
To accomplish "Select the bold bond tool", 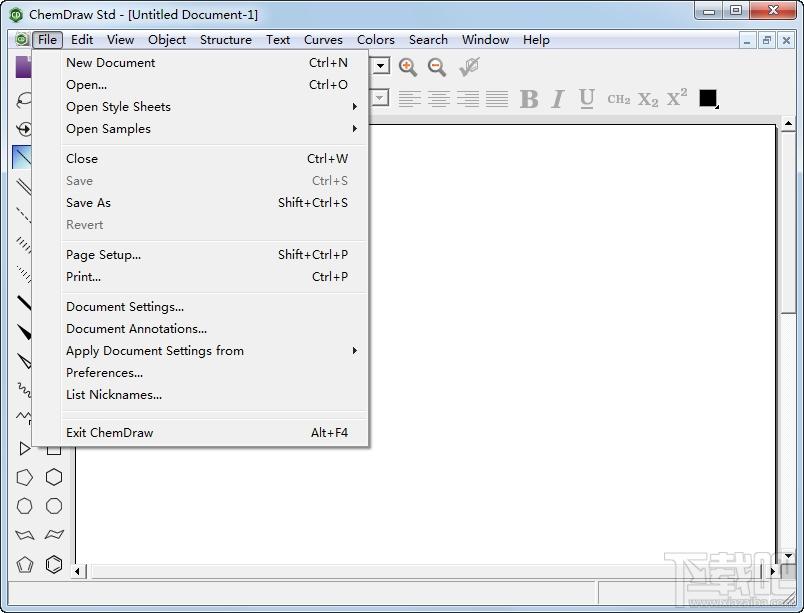I will [24, 302].
